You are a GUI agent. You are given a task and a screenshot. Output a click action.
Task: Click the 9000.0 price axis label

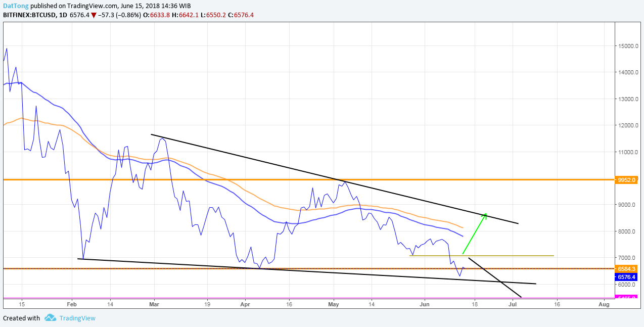click(x=628, y=205)
